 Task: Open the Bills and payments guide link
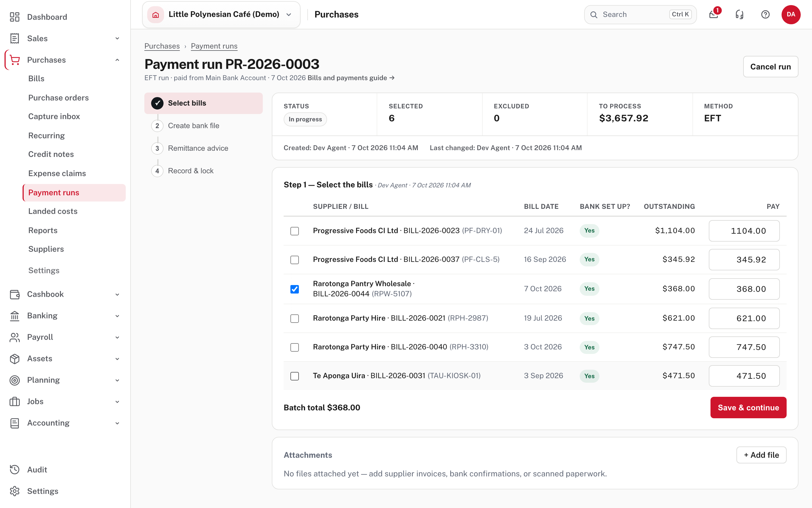pos(351,78)
